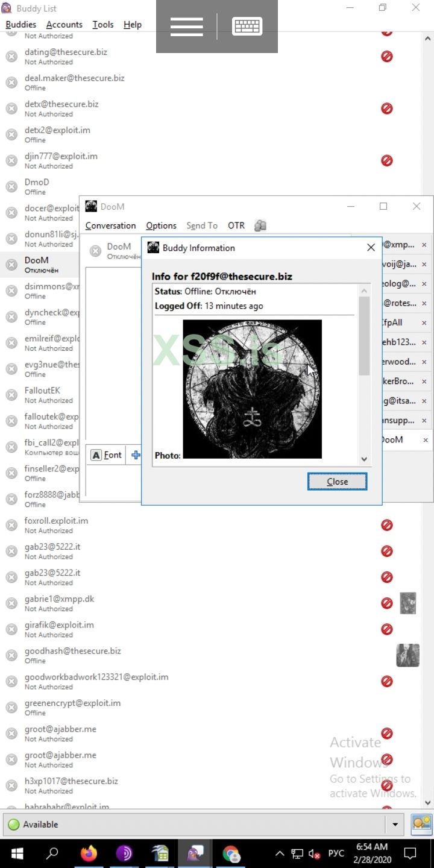Click avatar thumbnail on goodhash@thesecure.biz row

coord(407,655)
